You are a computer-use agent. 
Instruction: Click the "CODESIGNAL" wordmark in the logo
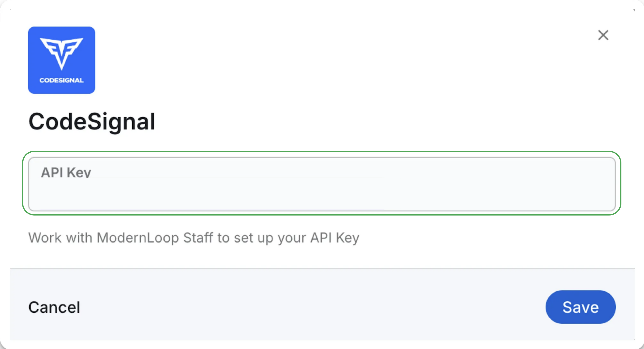(x=62, y=80)
